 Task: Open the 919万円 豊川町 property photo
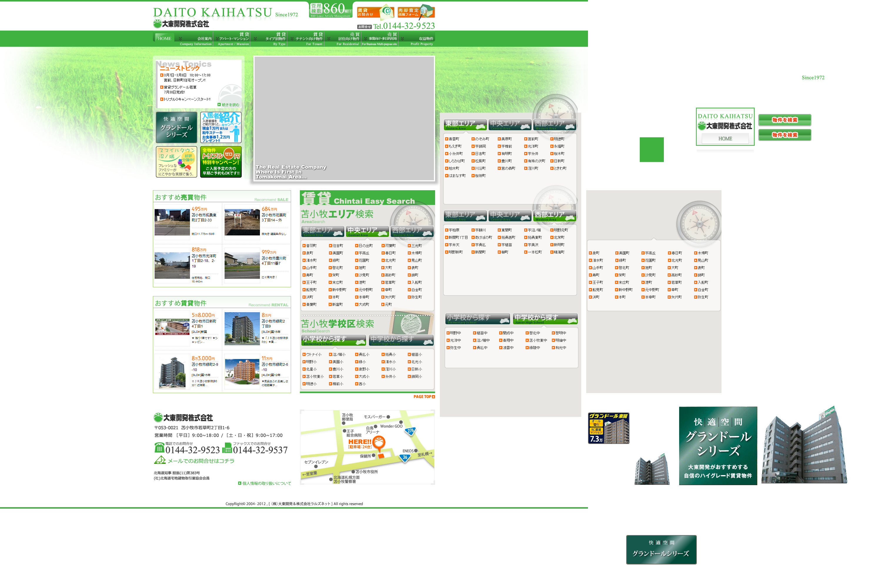pos(242,265)
